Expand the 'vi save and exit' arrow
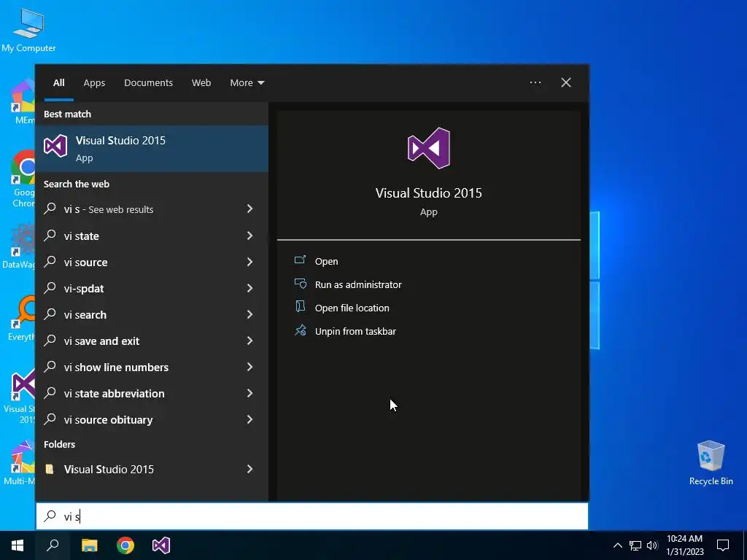747x560 pixels. pos(249,341)
